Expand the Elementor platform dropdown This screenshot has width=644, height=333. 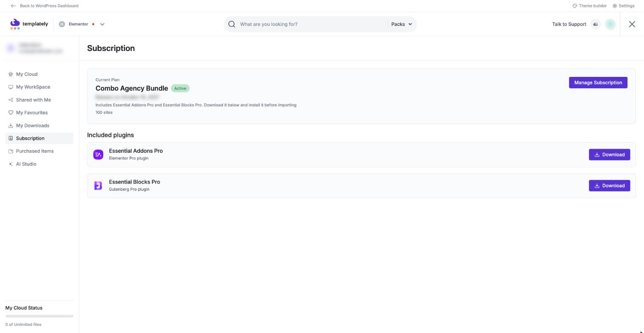coord(102,24)
